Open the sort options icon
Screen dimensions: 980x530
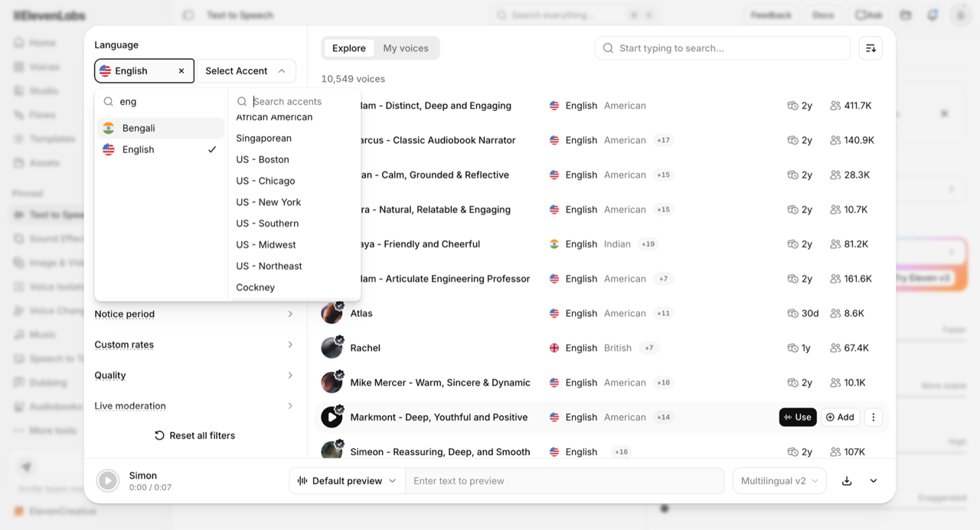pyautogui.click(x=871, y=48)
